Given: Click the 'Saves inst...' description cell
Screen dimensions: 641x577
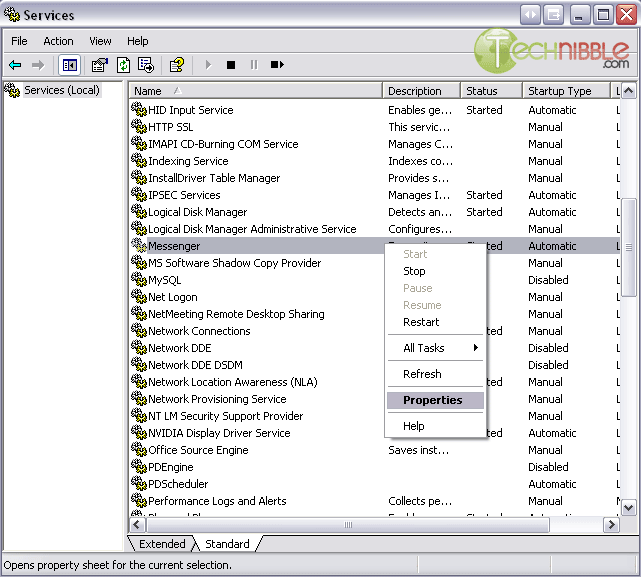Looking at the screenshot, I should point(419,450).
